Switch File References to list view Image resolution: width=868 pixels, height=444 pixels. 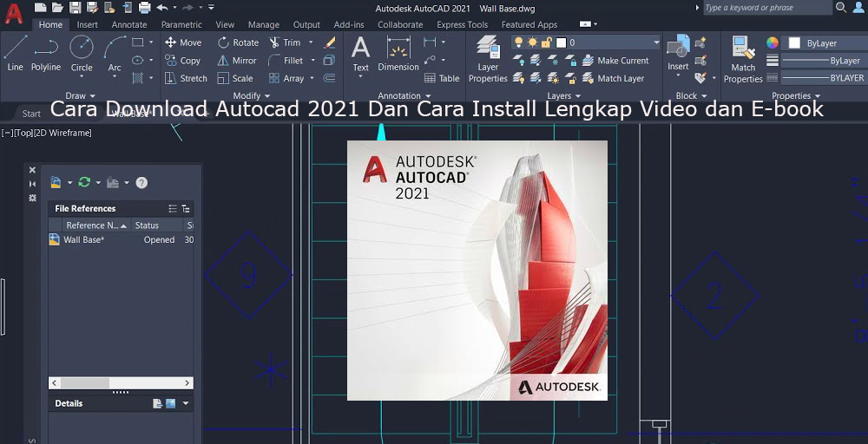coord(173,208)
